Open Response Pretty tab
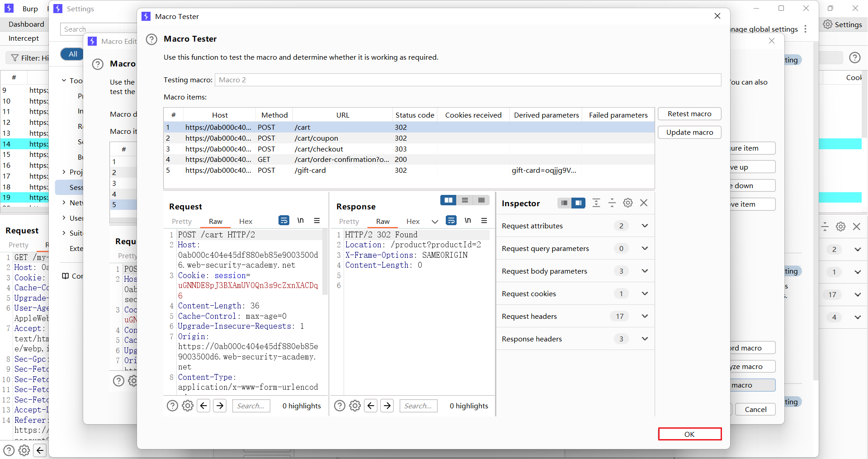 coord(349,221)
